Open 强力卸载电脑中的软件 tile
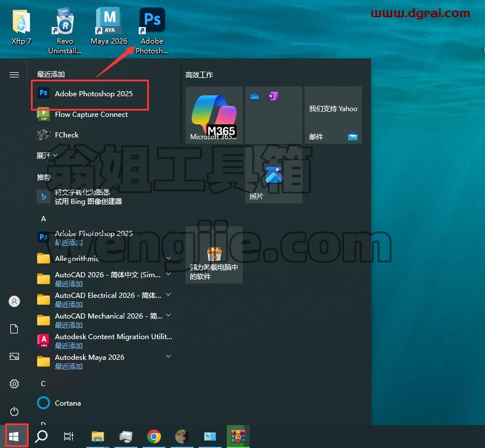Screen dimensions: 485x448 tap(214, 254)
